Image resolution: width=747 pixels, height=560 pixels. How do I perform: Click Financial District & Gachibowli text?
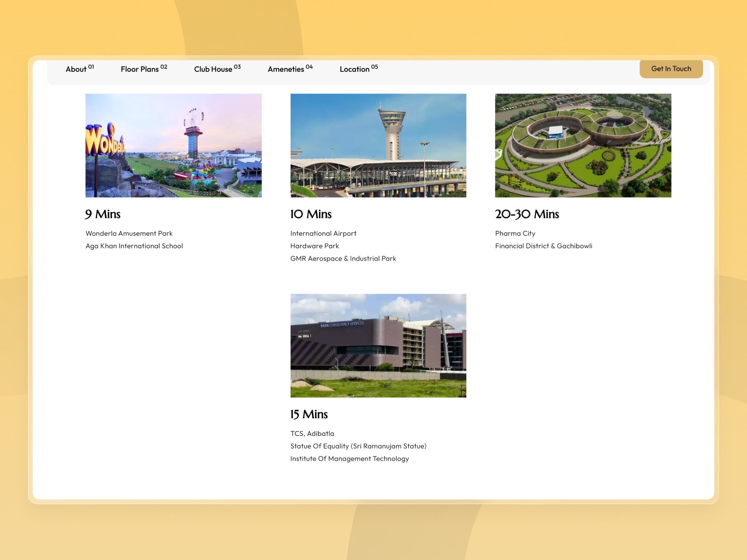click(544, 246)
